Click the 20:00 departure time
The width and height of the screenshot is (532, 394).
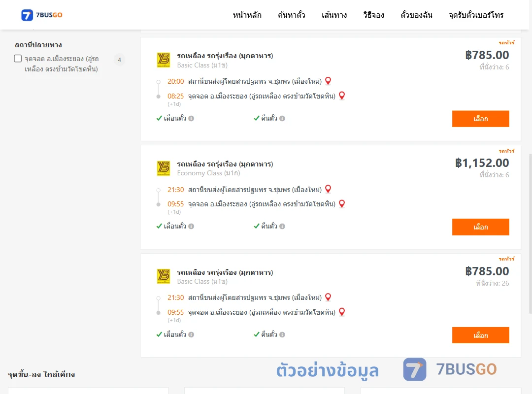tap(175, 81)
